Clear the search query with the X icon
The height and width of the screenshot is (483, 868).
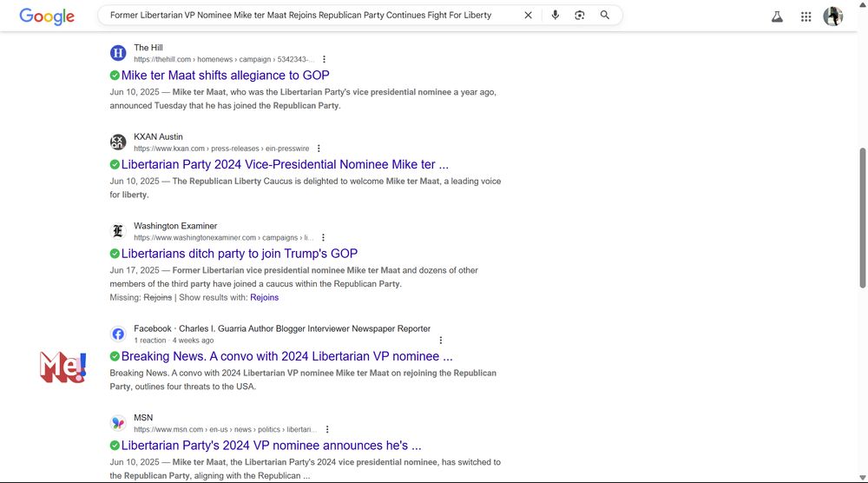528,16
